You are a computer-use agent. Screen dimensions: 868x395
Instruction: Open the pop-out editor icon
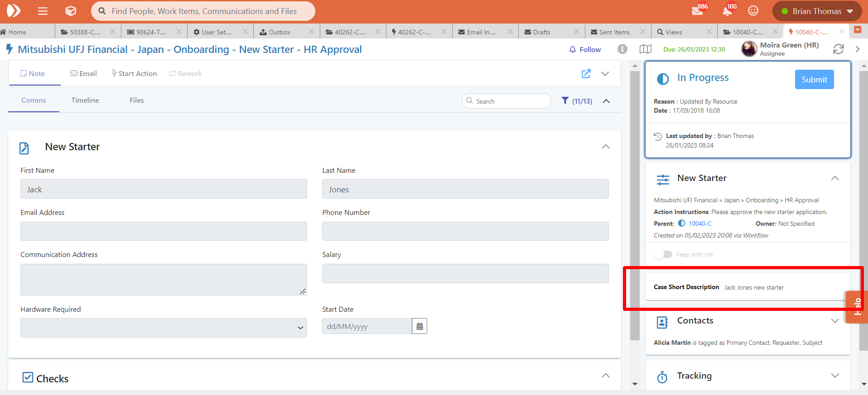[x=586, y=74]
